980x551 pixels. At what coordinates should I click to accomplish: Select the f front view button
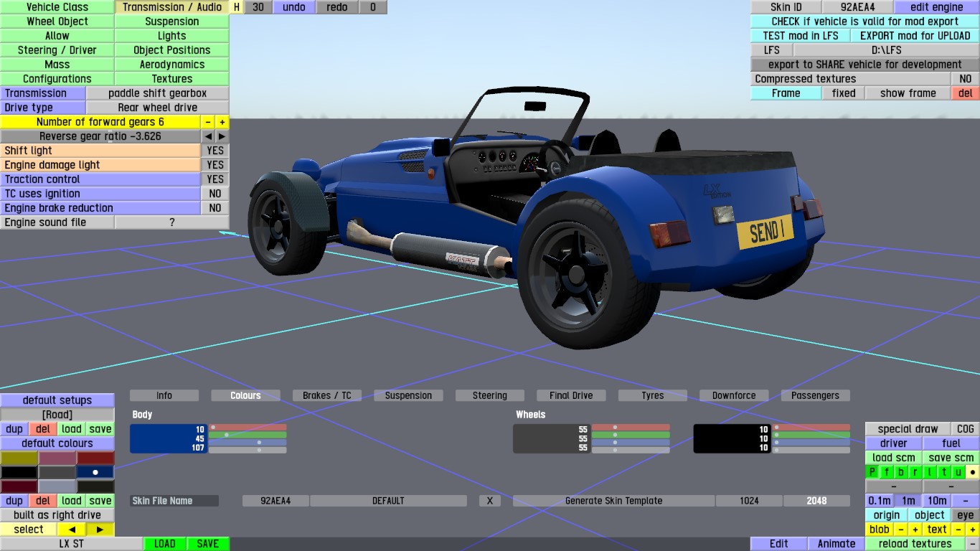[x=887, y=472]
